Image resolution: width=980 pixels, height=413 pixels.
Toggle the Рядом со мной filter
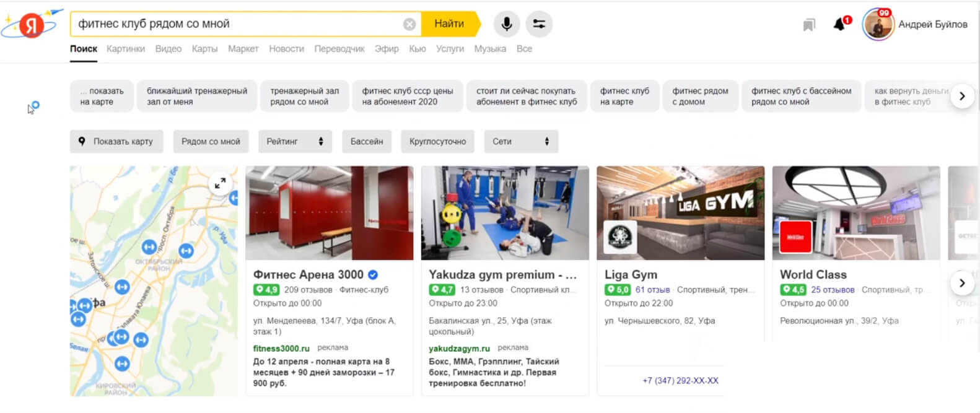[x=211, y=141]
